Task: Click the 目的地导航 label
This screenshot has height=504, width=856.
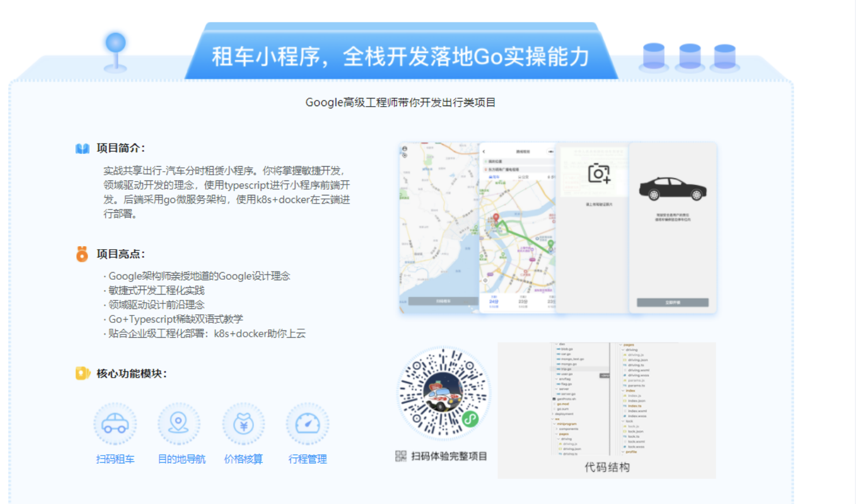Action: point(182,459)
